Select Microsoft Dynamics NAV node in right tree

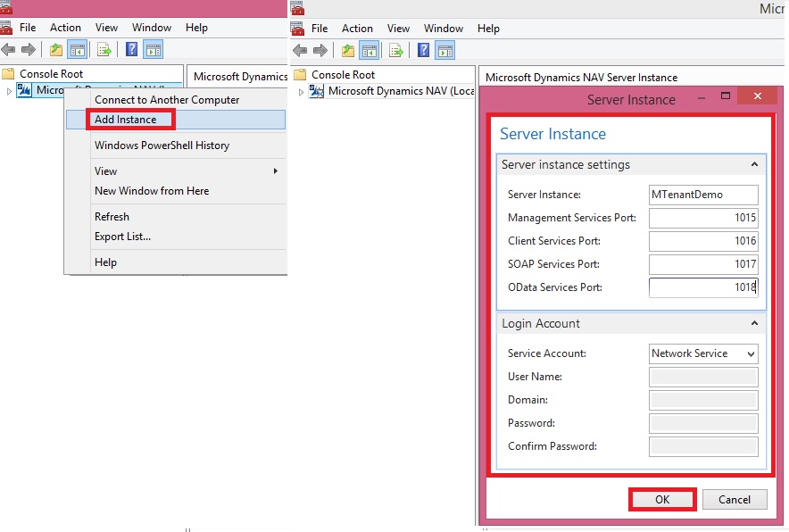pyautogui.click(x=400, y=91)
